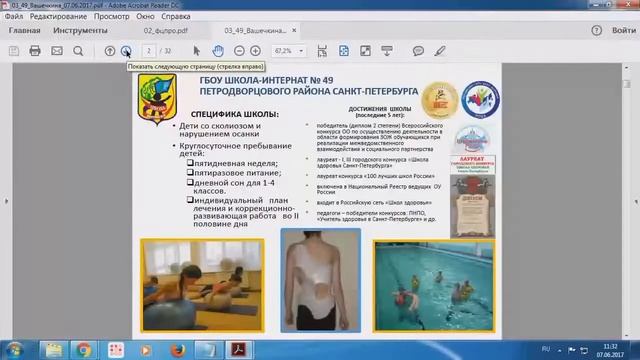
Task: Click the Save file icon
Action: 14,51
